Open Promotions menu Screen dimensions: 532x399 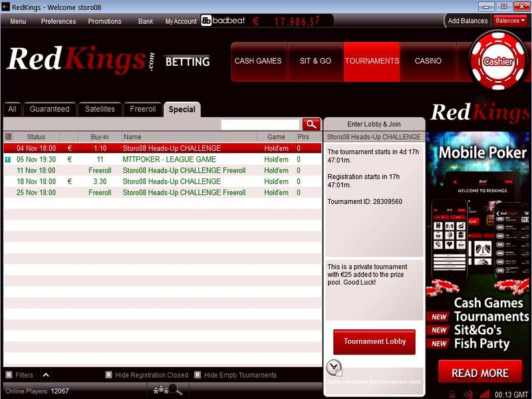[x=104, y=21]
